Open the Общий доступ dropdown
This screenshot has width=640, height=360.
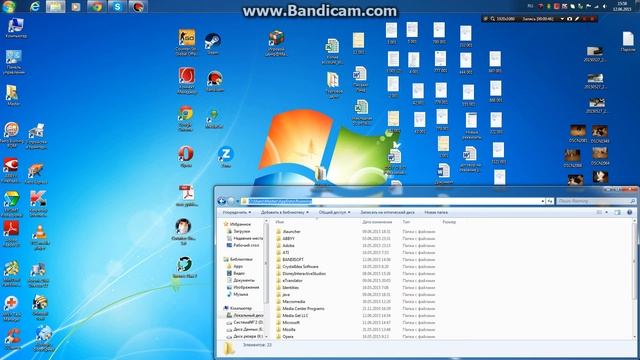coord(334,212)
